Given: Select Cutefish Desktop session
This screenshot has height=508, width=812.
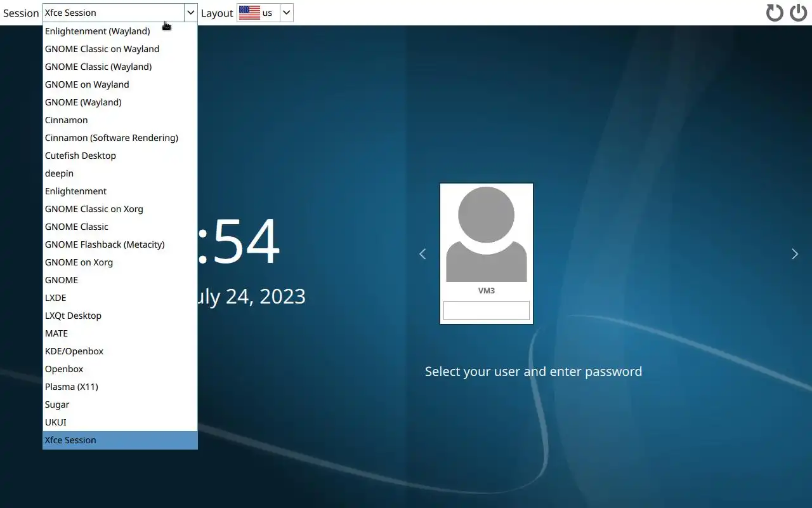Looking at the screenshot, I should pyautogui.click(x=120, y=156).
